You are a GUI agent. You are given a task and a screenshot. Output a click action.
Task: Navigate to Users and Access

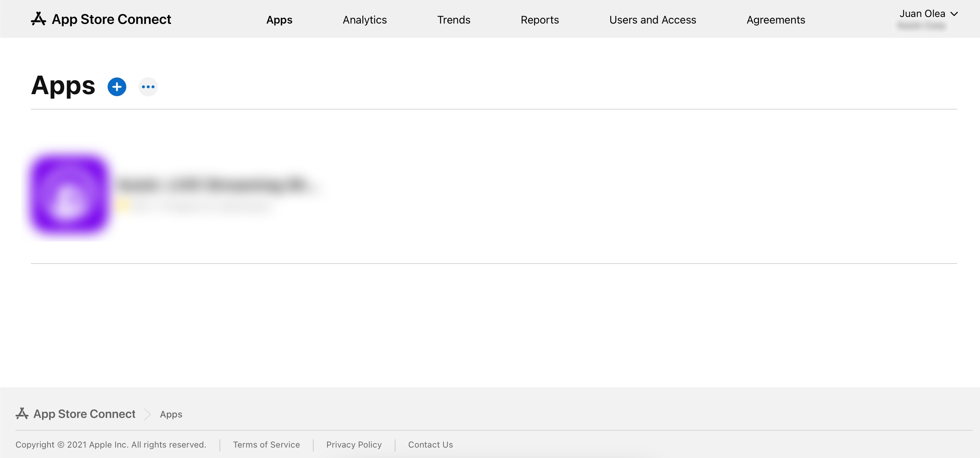(653, 20)
